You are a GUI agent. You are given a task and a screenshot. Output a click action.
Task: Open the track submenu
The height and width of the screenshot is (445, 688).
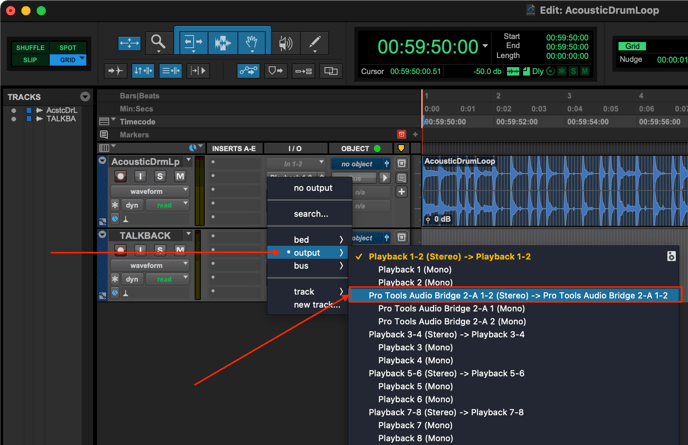click(x=309, y=291)
